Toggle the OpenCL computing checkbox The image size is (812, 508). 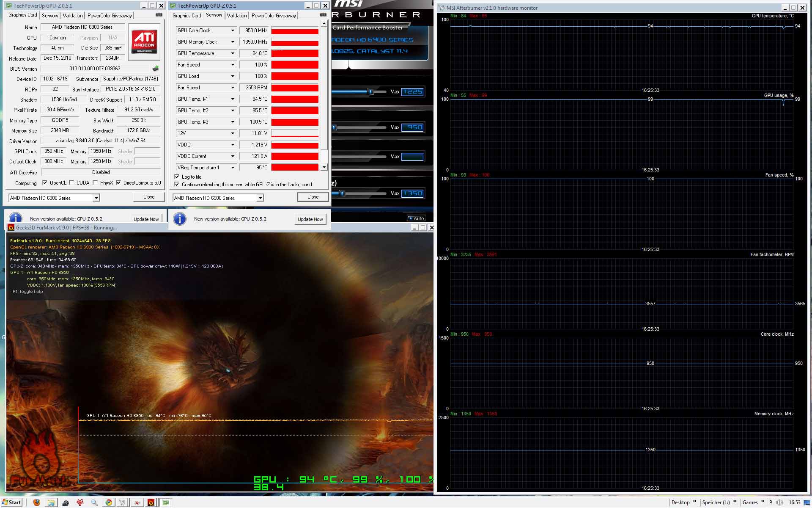click(45, 183)
